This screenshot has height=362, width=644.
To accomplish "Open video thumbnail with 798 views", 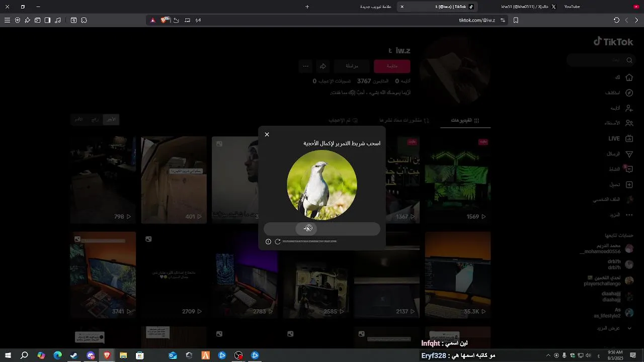I will coord(103,179).
